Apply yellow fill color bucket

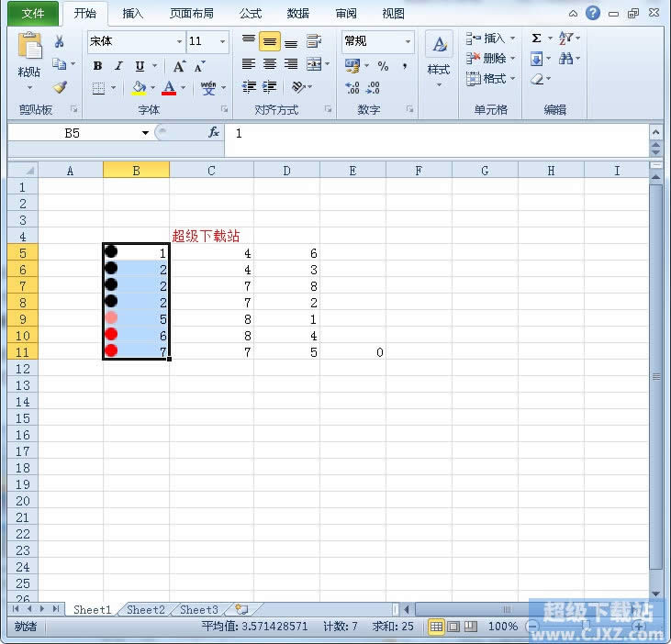(139, 88)
